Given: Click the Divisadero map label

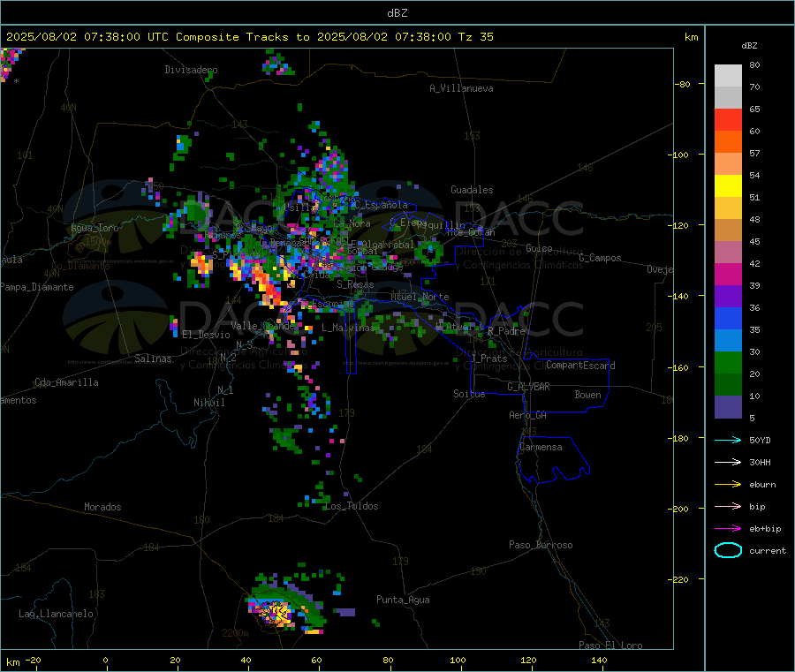Looking at the screenshot, I should point(191,70).
